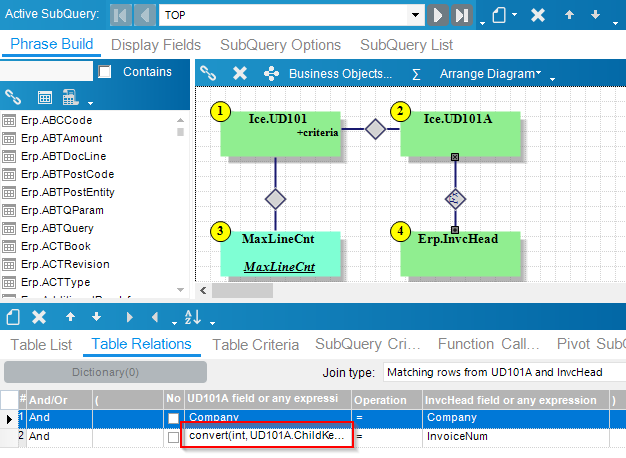The width and height of the screenshot is (626, 458).
Task: Switch to Display Fields tab
Action: point(156,45)
